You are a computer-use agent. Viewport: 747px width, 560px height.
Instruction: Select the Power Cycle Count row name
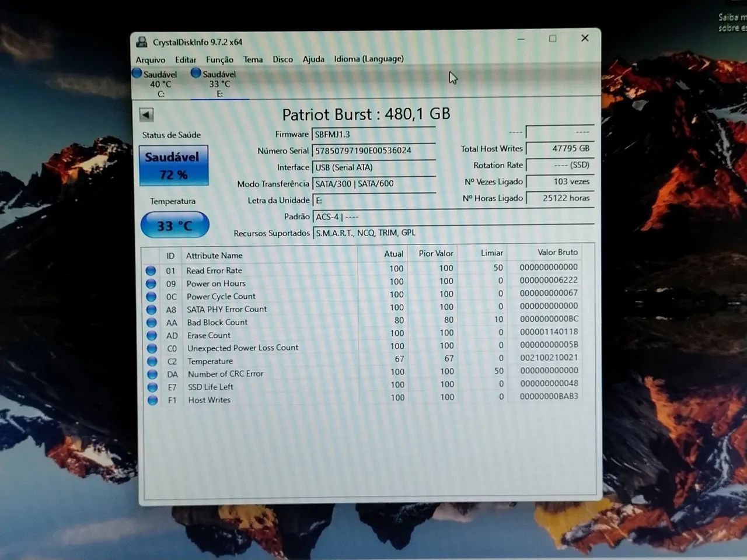(x=221, y=296)
